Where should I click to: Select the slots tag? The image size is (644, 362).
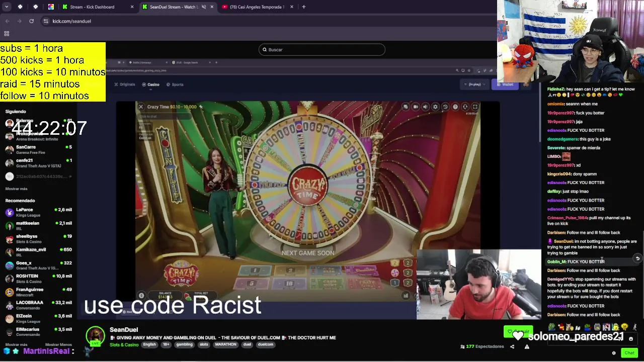(204, 345)
